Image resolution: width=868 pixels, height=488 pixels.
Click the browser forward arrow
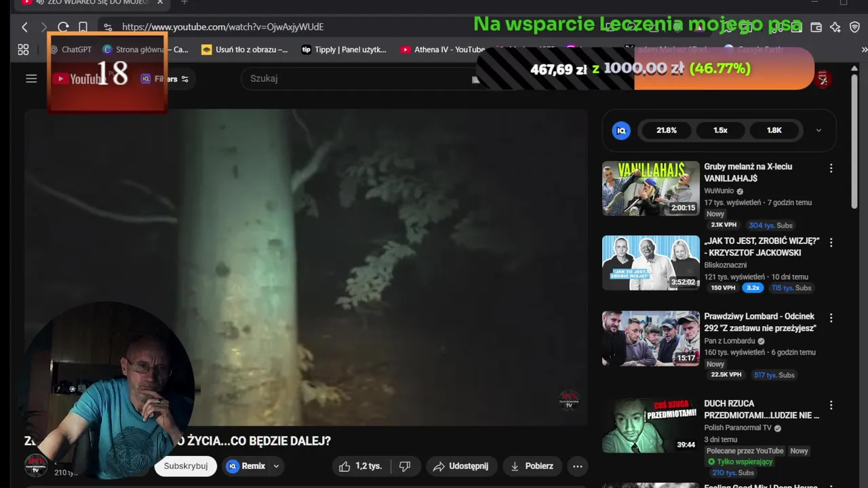click(x=44, y=27)
